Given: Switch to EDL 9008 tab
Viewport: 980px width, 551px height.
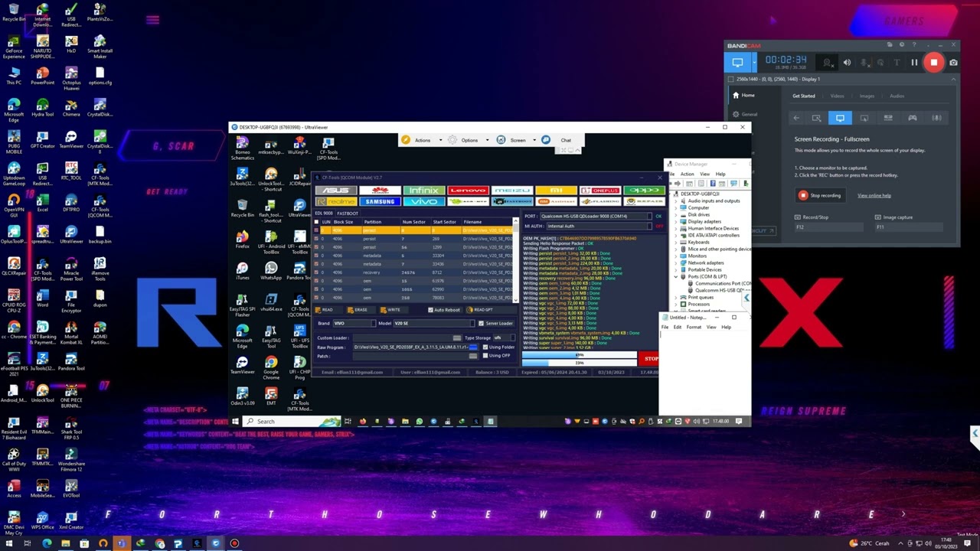Looking at the screenshot, I should (324, 213).
